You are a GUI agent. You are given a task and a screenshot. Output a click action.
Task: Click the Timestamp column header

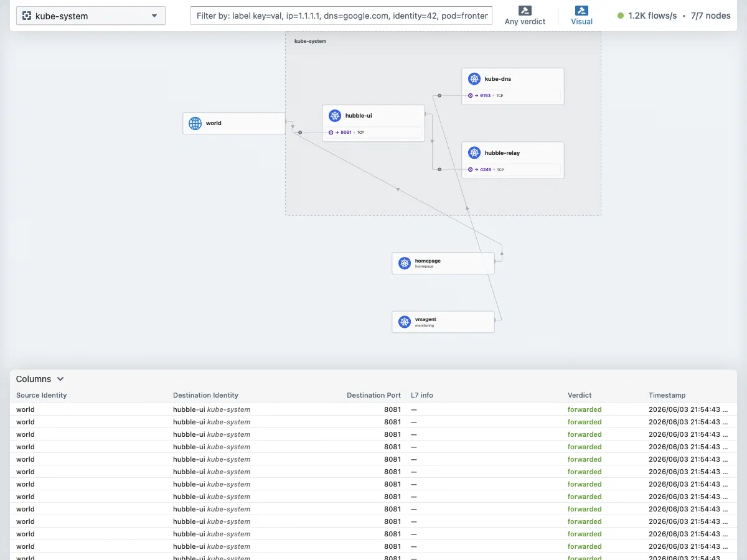[x=667, y=395]
